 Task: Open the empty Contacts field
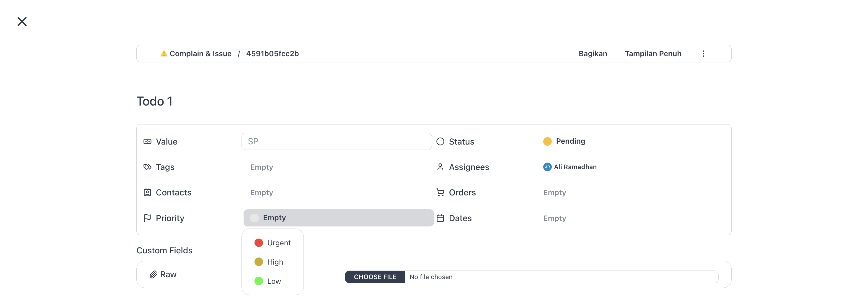tap(262, 192)
